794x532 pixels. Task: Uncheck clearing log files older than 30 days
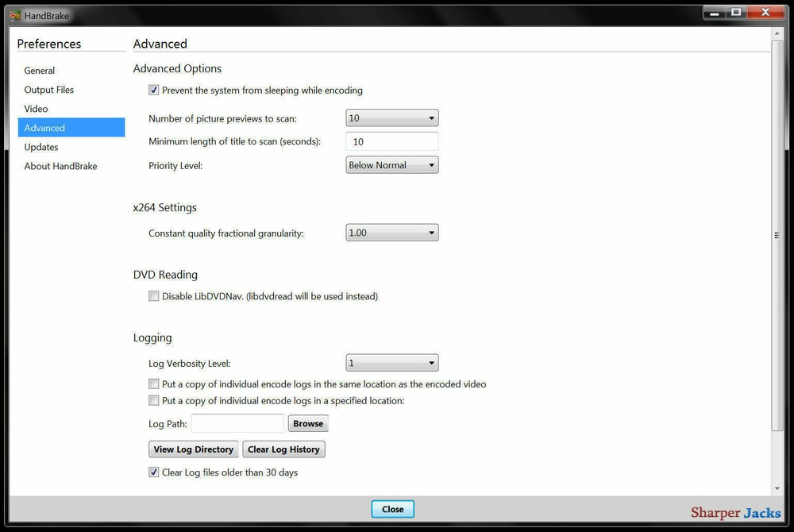click(154, 472)
